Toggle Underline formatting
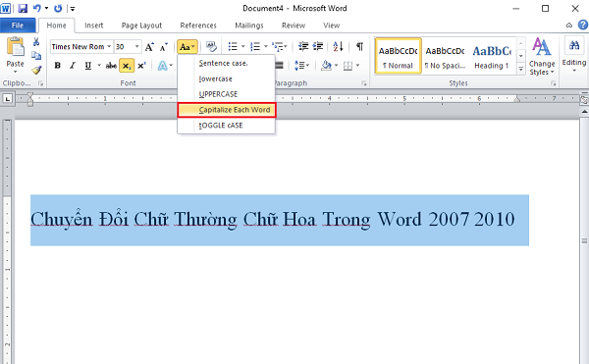 click(88, 66)
